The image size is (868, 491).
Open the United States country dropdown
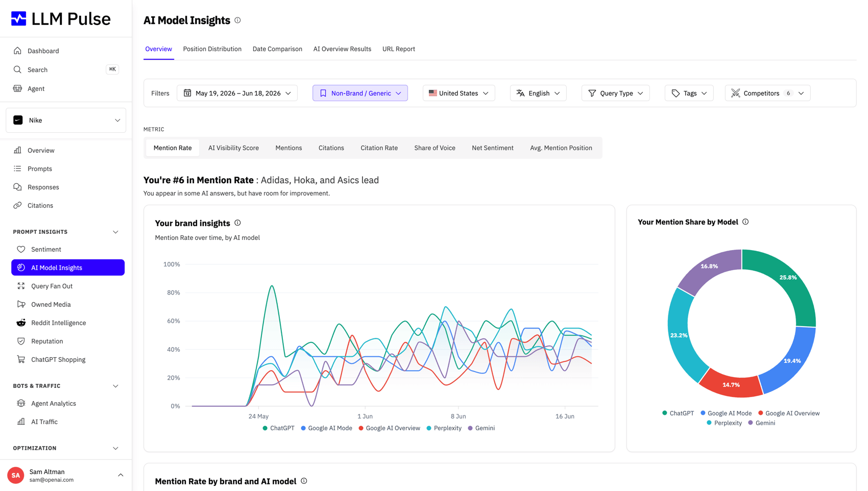[459, 93]
